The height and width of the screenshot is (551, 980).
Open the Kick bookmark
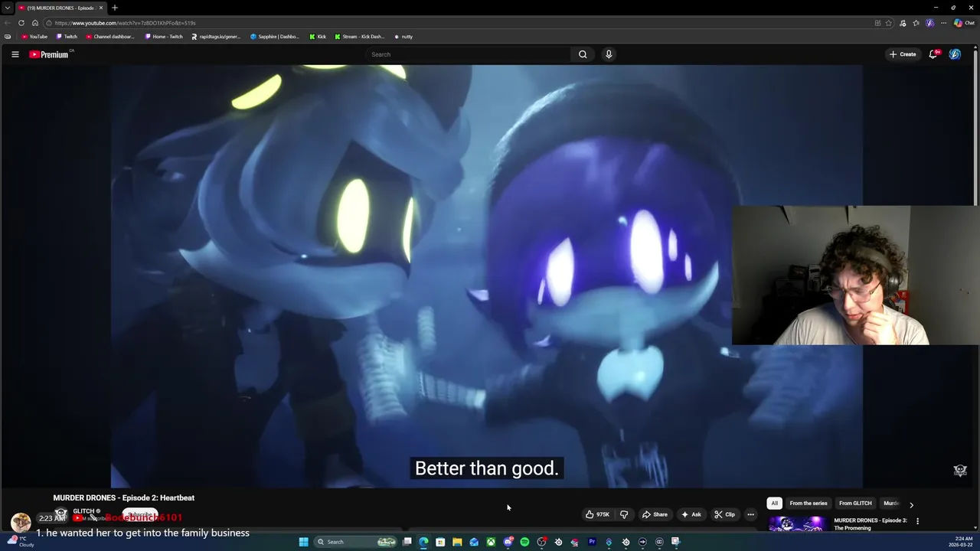click(x=318, y=37)
